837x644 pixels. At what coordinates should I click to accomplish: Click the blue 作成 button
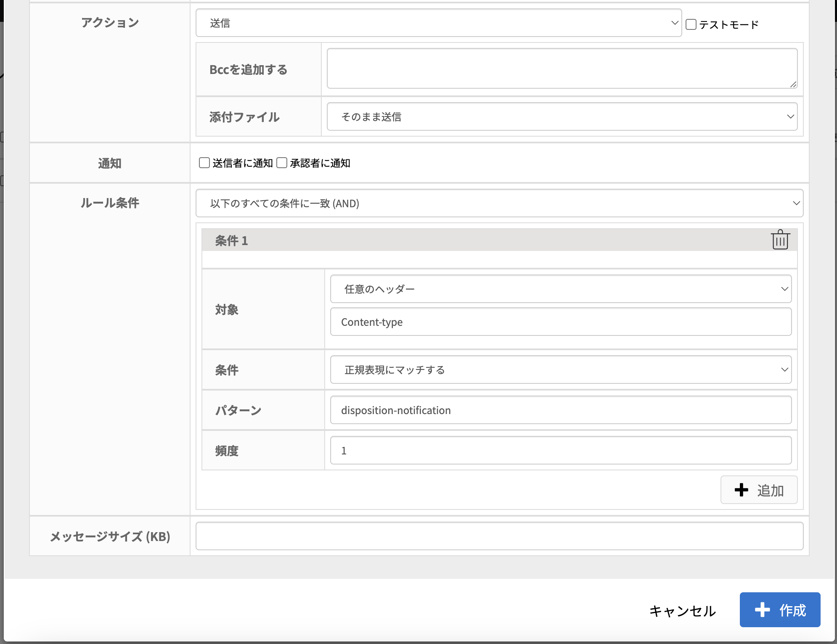(x=780, y=610)
